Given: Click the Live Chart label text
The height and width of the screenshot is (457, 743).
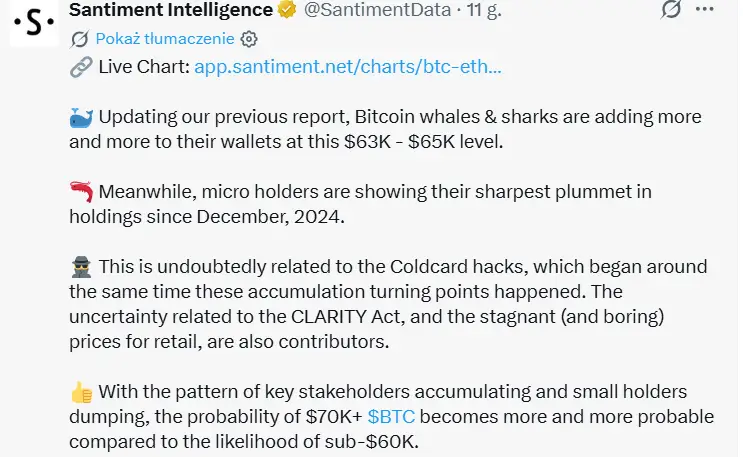Looking at the screenshot, I should 144,67.
